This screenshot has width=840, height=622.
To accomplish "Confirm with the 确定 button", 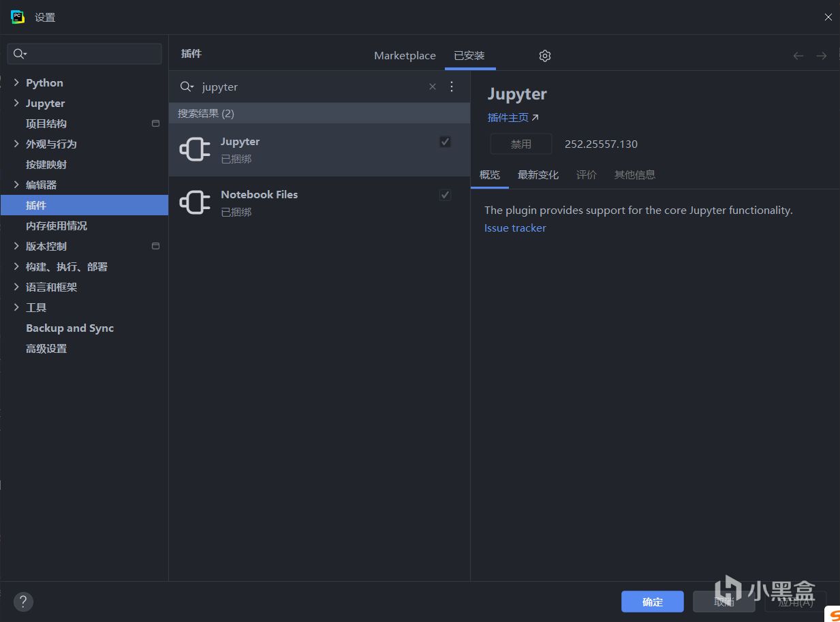I will [653, 602].
